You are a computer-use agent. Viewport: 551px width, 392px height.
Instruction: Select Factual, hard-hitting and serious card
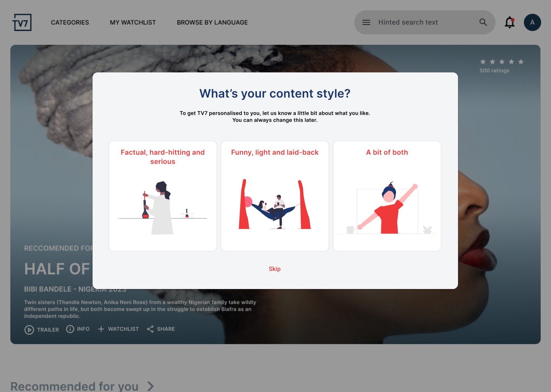163,196
